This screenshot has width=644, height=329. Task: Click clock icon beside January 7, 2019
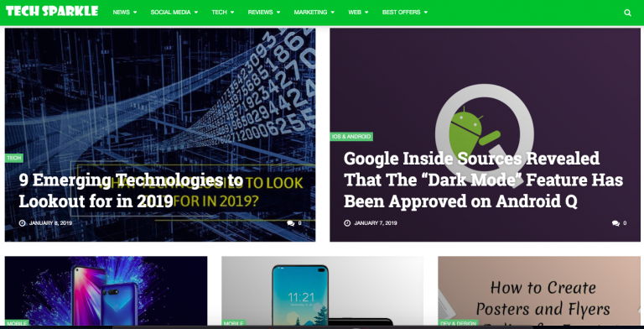point(347,223)
